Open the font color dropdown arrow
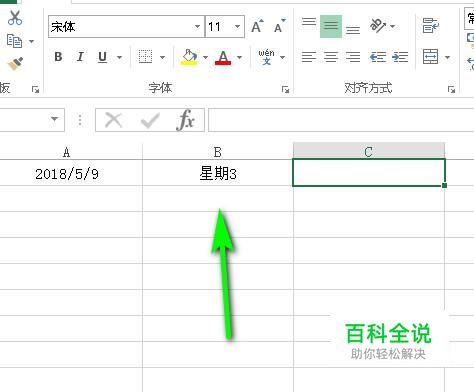This screenshot has width=474, height=392. coord(239,57)
